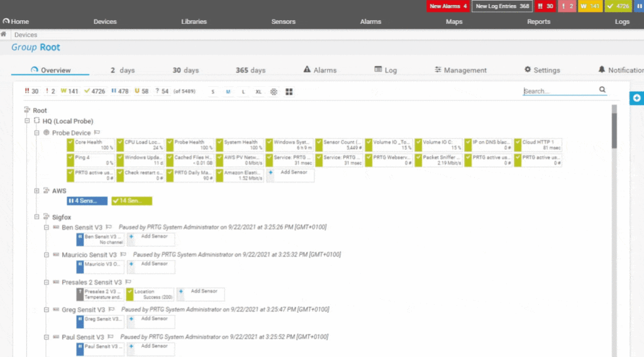Click the AWS 14 up sensors badge
Viewport: 644px width, 357px height.
click(x=132, y=201)
